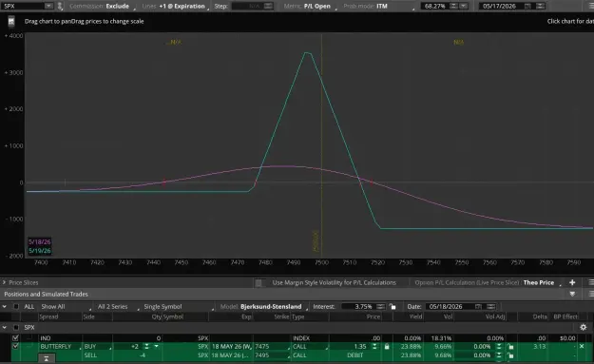Image resolution: width=594 pixels, height=364 pixels.
Task: Open the 7495 strike dropdown
Action: tap(272, 355)
